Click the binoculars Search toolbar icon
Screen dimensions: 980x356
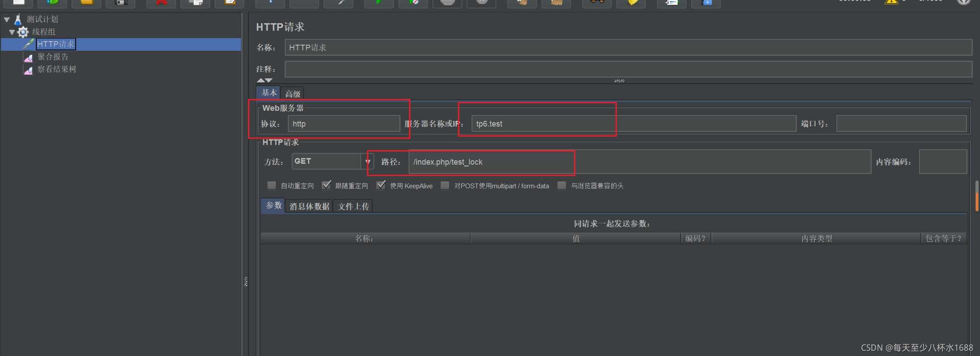597,3
